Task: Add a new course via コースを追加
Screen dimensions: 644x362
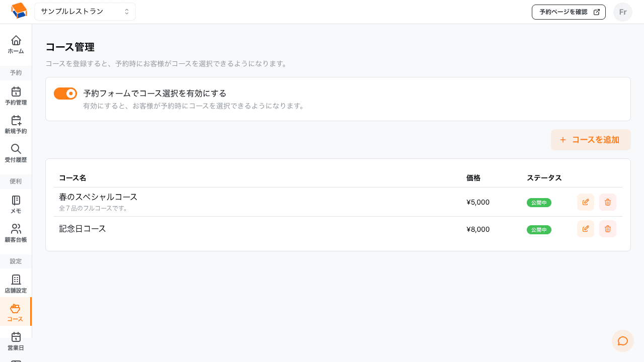Action: tap(591, 140)
